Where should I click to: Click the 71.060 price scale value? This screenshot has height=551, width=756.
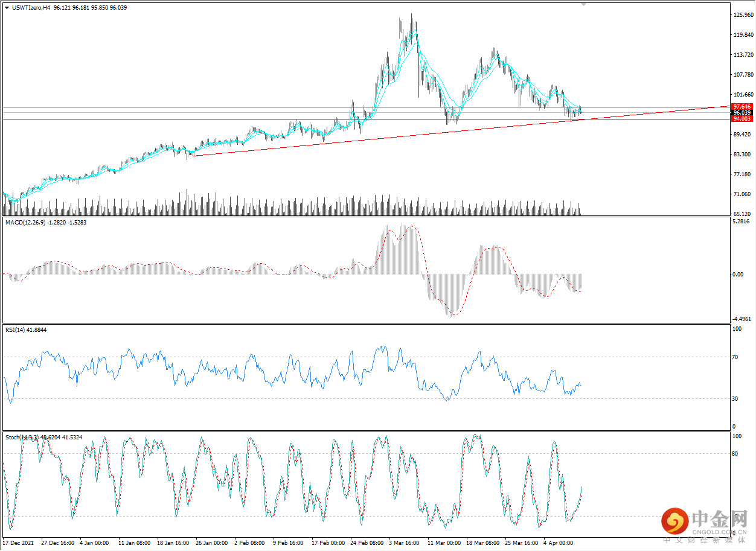point(742,194)
